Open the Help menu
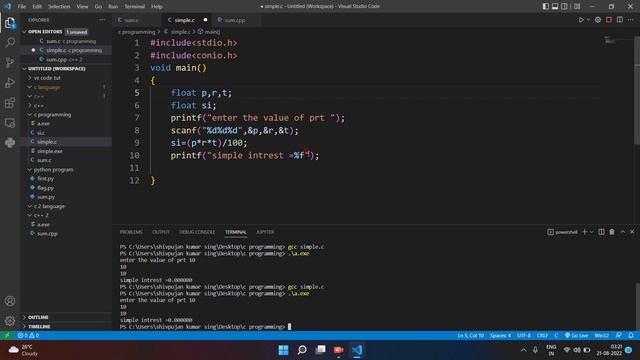Viewport: 640px width, 360px height. (157, 7)
